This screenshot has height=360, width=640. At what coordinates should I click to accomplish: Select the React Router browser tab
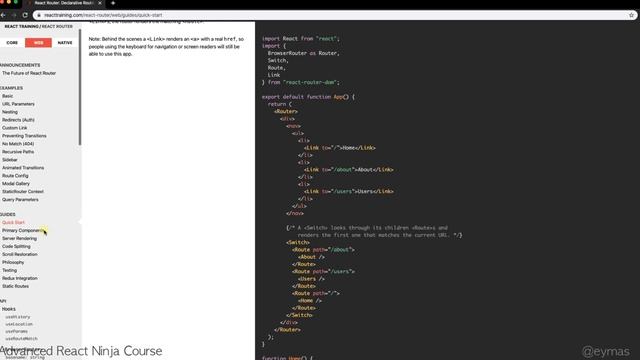(64, 3)
